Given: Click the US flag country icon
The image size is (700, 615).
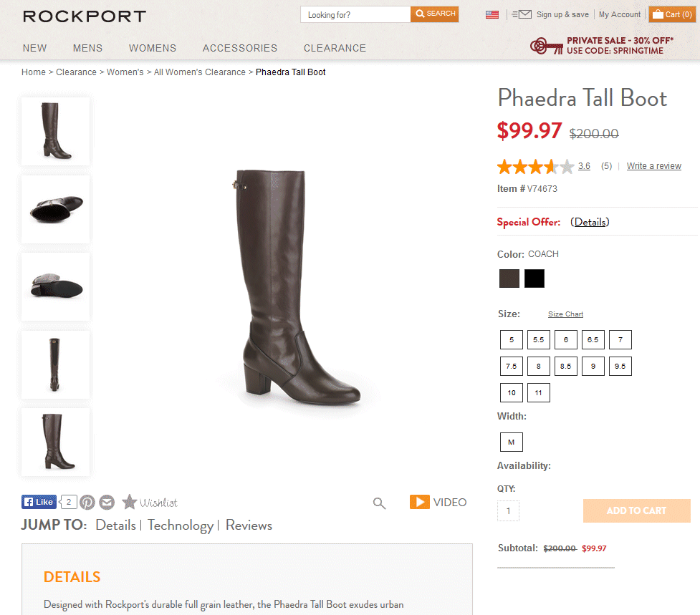Looking at the screenshot, I should (492, 14).
